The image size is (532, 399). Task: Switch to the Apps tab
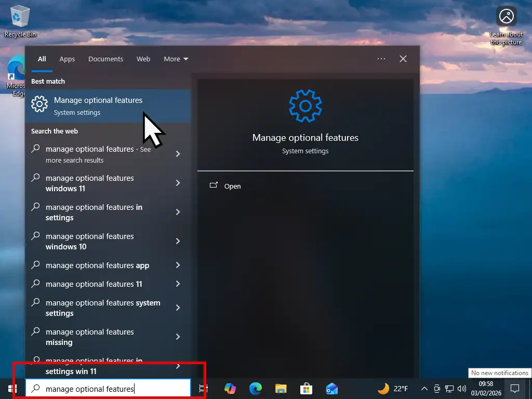tap(67, 59)
